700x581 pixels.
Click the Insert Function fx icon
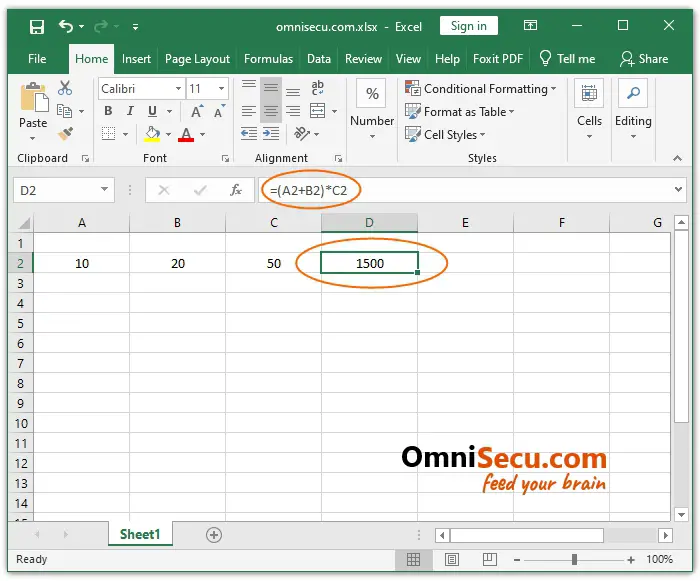(236, 190)
